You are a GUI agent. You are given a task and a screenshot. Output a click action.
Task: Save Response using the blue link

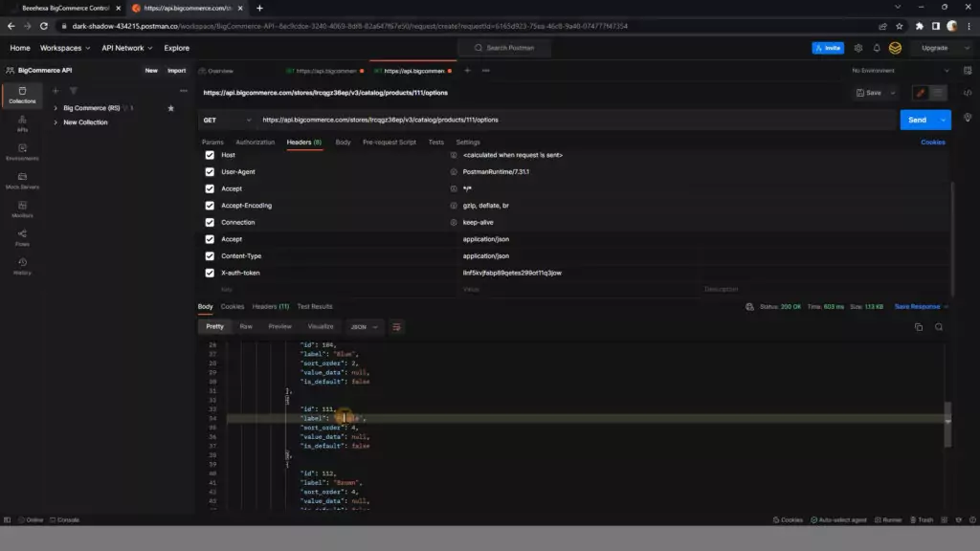click(916, 306)
